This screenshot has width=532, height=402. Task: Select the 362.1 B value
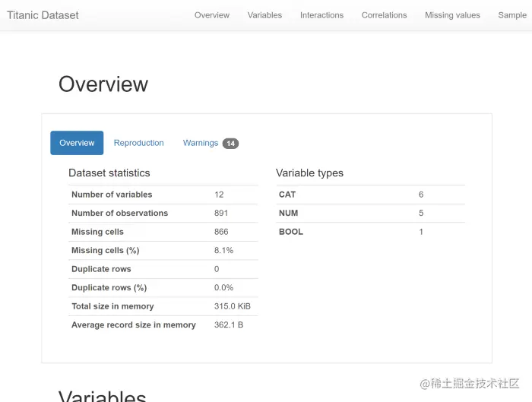coord(229,325)
